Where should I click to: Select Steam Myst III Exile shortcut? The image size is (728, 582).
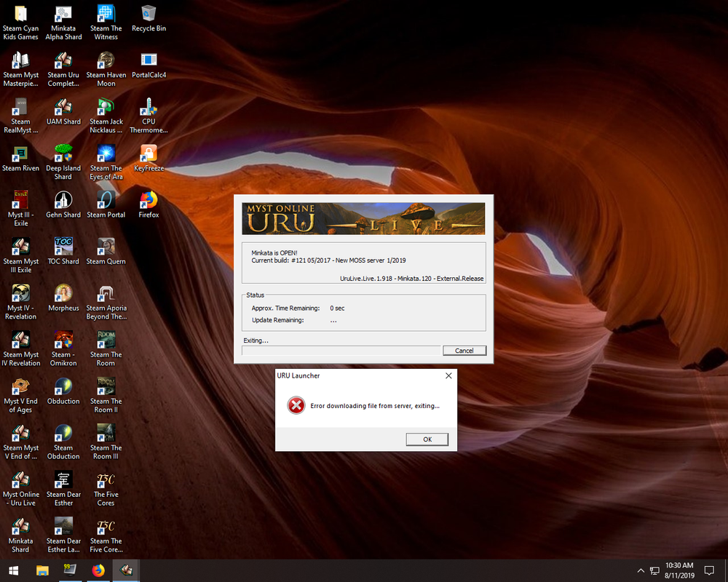click(21, 256)
